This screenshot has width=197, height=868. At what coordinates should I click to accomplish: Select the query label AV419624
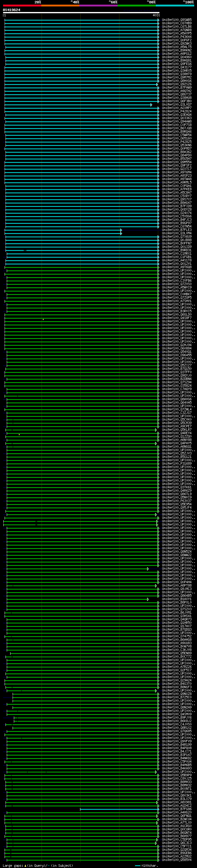[x=11, y=10]
